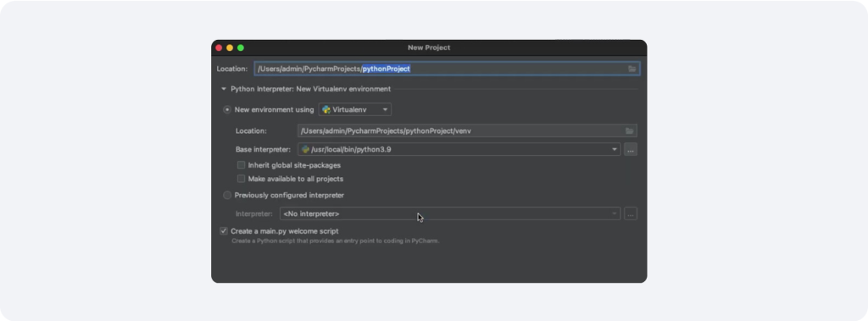Close the New Project dialog with red button
The height and width of the screenshot is (321, 868).
pyautogui.click(x=220, y=47)
